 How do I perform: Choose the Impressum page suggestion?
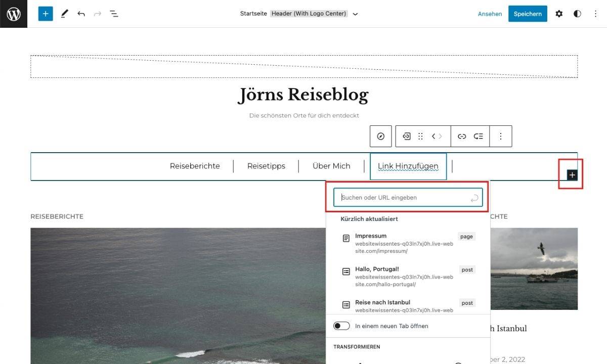coord(408,243)
